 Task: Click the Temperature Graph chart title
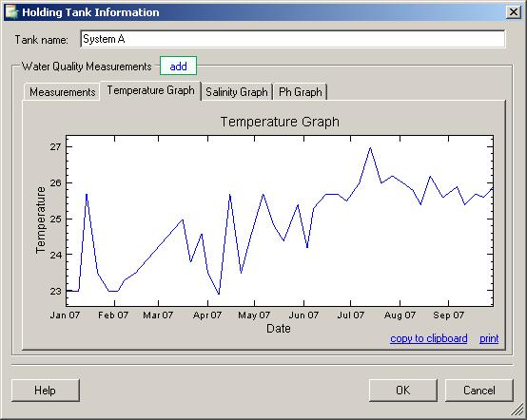(x=280, y=122)
